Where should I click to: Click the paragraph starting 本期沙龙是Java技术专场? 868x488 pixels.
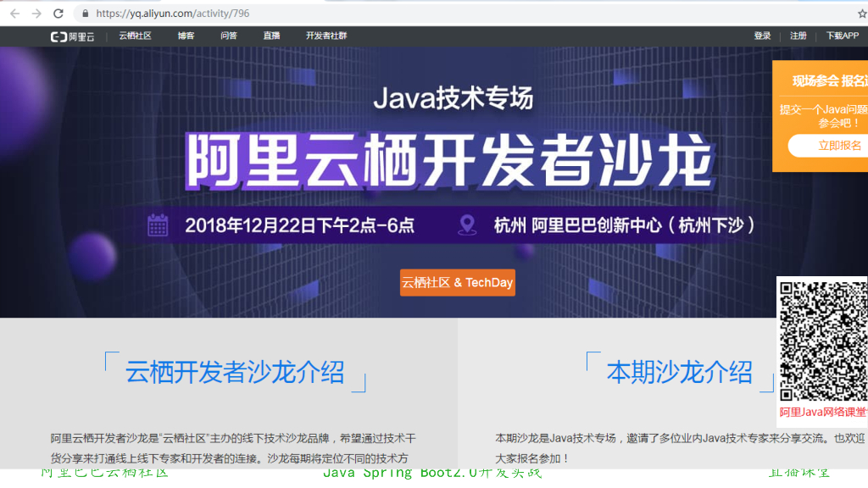[x=681, y=448]
